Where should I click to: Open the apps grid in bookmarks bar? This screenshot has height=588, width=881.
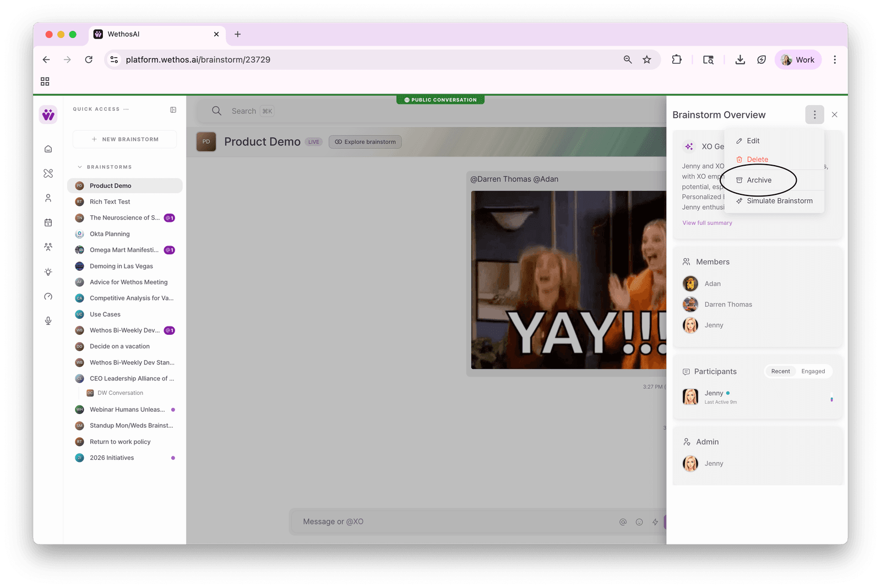point(45,81)
